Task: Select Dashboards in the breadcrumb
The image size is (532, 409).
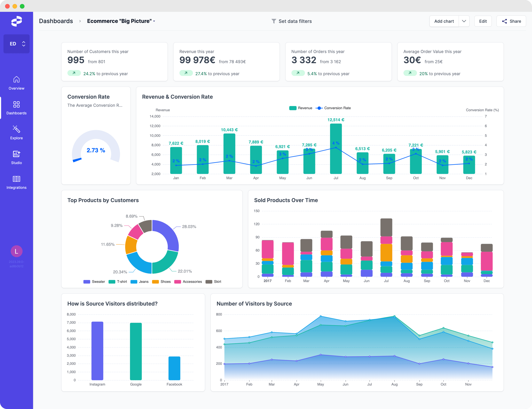Action: coord(56,21)
